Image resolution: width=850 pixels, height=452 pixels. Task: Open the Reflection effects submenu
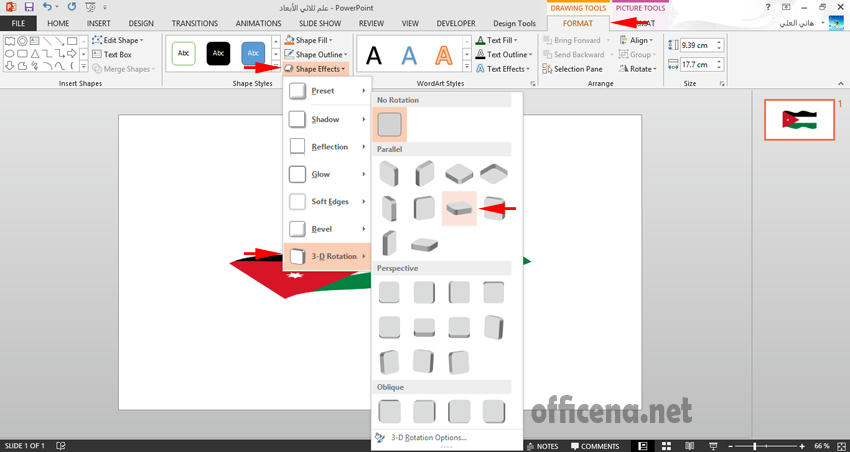[x=327, y=147]
